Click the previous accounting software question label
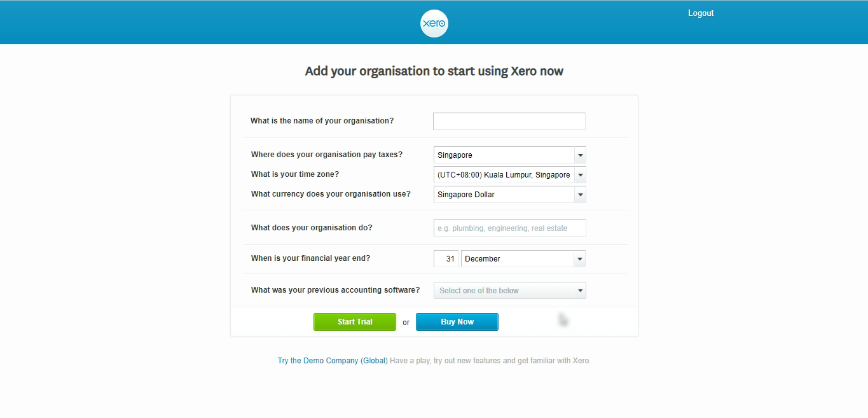Screen dimensions: 868x418 [x=335, y=290]
